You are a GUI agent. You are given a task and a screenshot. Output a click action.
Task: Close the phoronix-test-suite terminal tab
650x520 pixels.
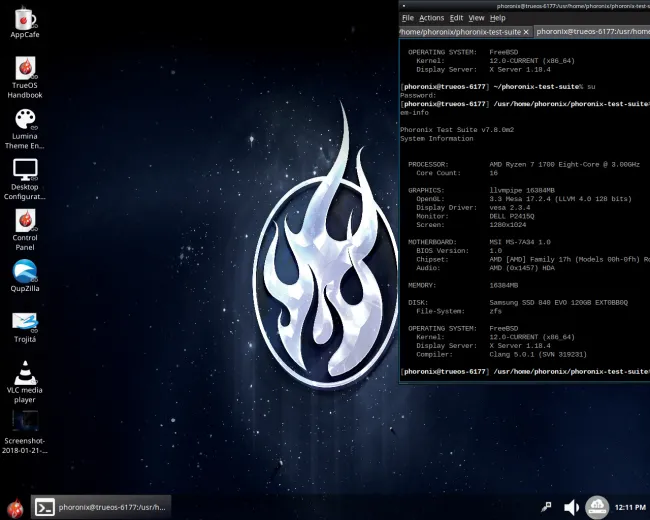coord(526,32)
